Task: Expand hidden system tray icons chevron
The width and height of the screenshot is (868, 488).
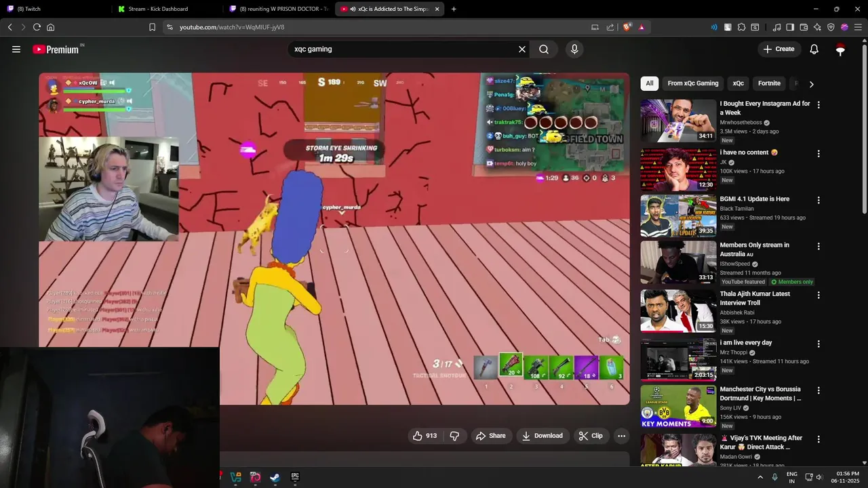Action: 759,477
